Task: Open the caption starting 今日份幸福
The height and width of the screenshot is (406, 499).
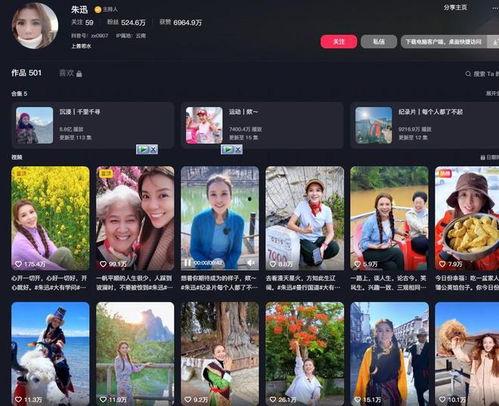Action: [x=467, y=283]
